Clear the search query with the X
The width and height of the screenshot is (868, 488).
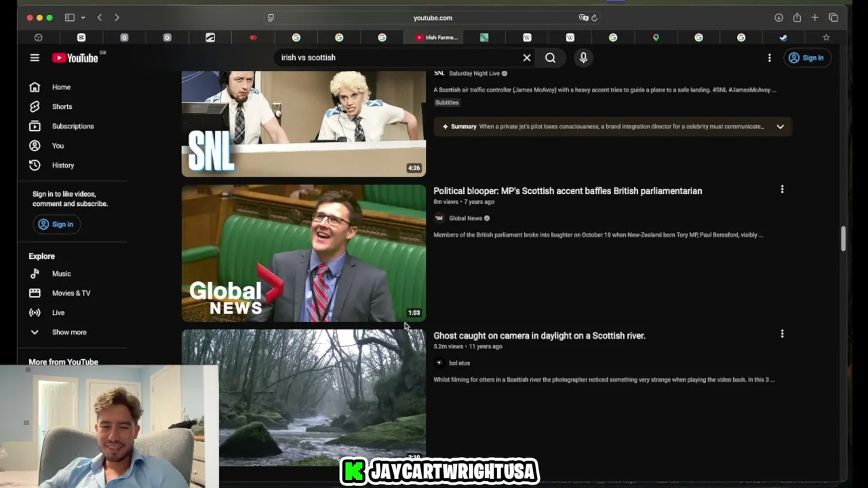tap(527, 58)
